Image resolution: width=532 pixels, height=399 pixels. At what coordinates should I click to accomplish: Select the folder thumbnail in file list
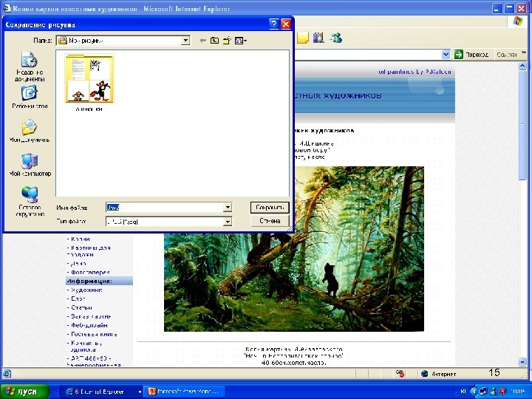point(89,79)
